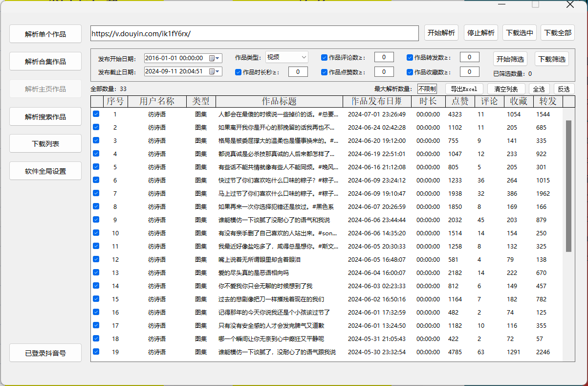
Task: Click the 开始解析 button
Action: click(441, 33)
